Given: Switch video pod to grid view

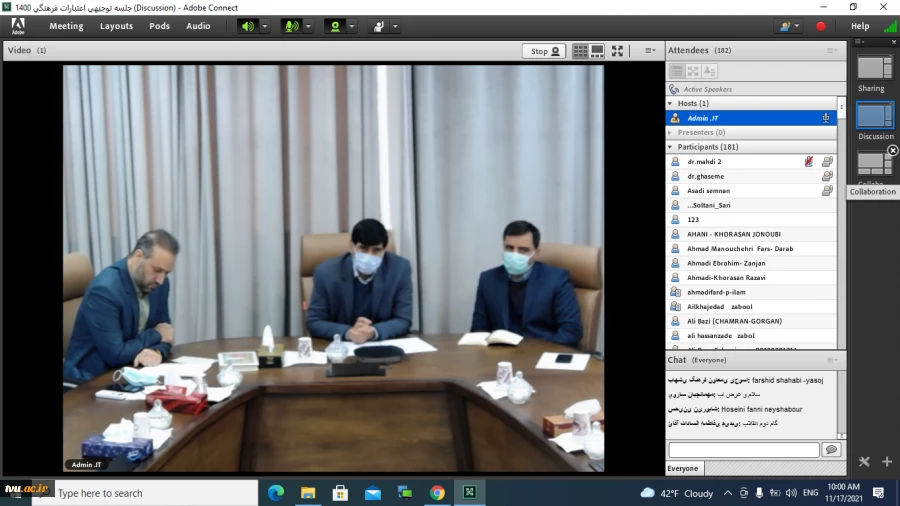Looking at the screenshot, I should pyautogui.click(x=580, y=51).
